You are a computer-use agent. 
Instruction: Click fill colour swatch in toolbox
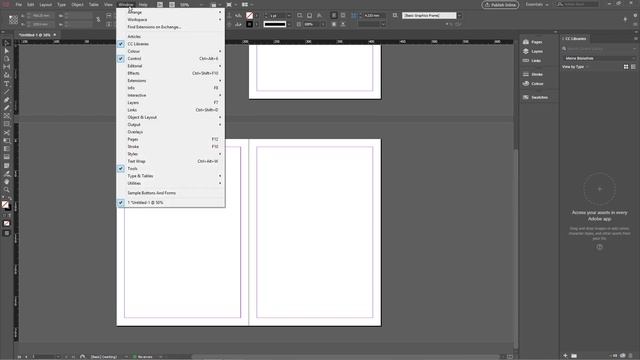click(5, 204)
